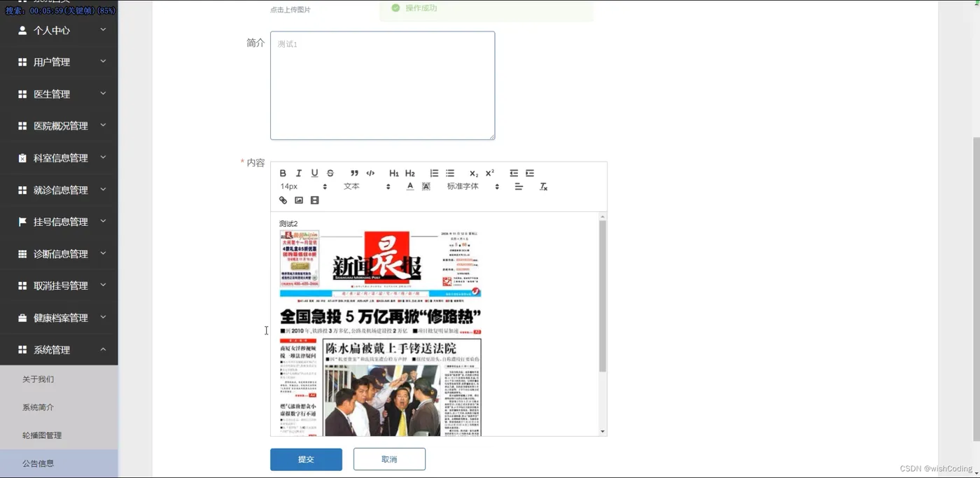
Task: Focus the 简介 textarea
Action: 382,85
